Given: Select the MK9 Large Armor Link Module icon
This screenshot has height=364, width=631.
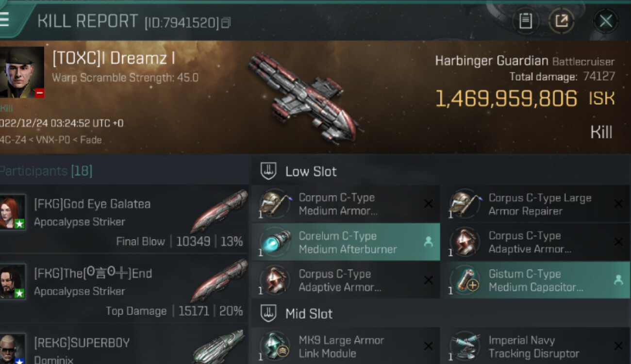Looking at the screenshot, I should click(x=274, y=346).
